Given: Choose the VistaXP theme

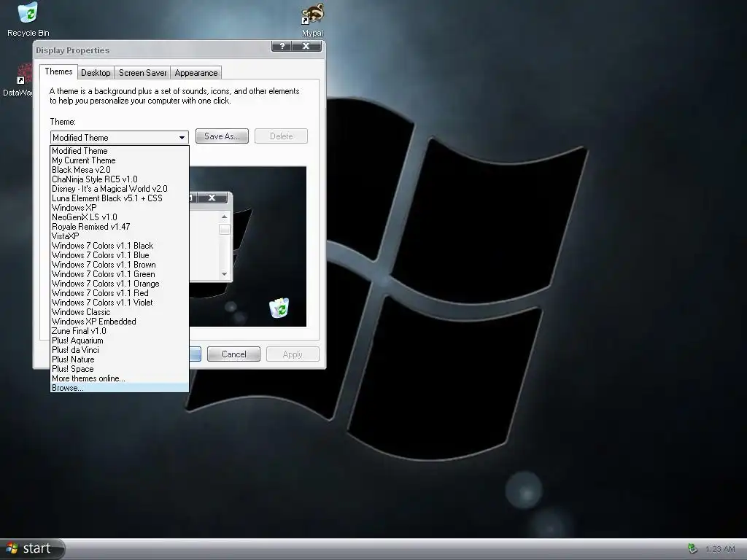Looking at the screenshot, I should (x=120, y=236).
